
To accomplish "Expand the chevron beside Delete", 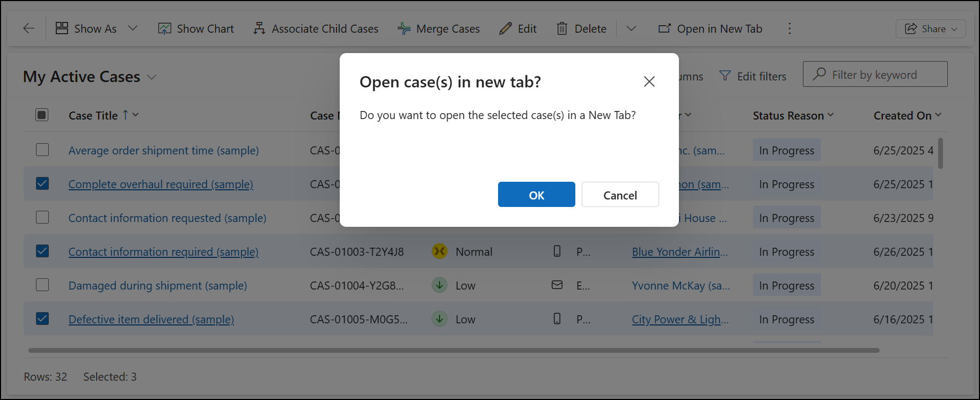I will click(x=631, y=28).
